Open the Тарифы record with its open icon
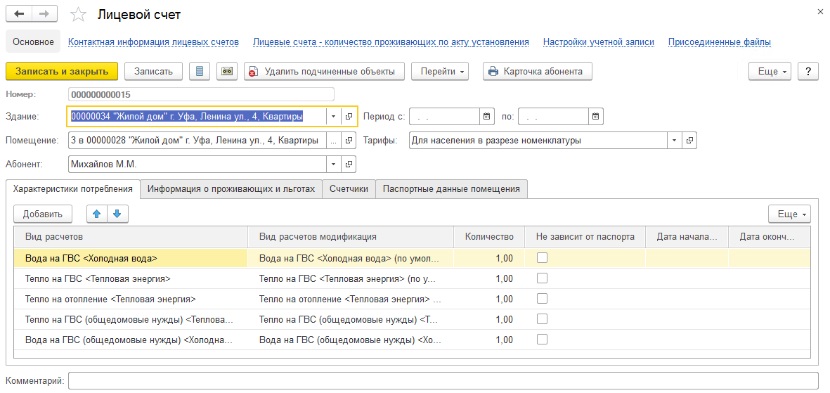The width and height of the screenshot is (830, 393). point(690,141)
